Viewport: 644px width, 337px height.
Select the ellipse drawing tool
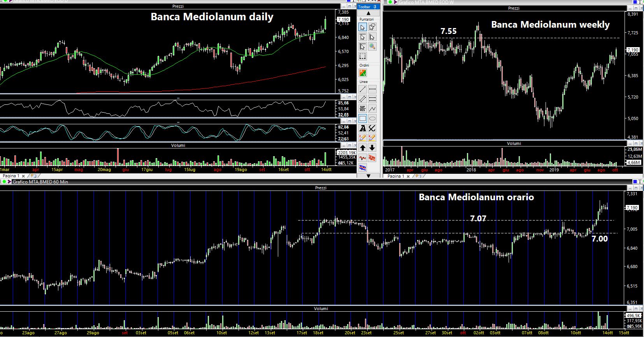tap(372, 118)
